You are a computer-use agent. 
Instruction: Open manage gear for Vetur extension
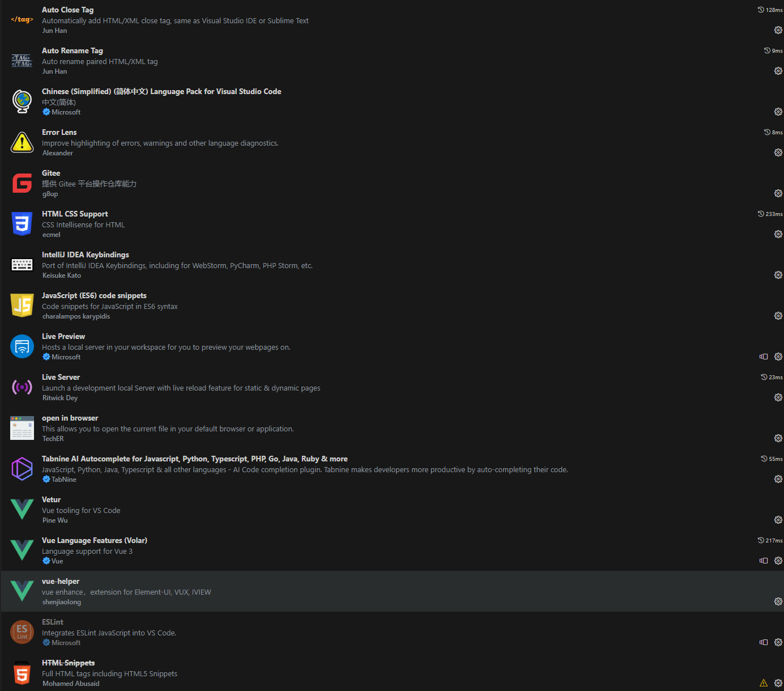[x=778, y=520]
